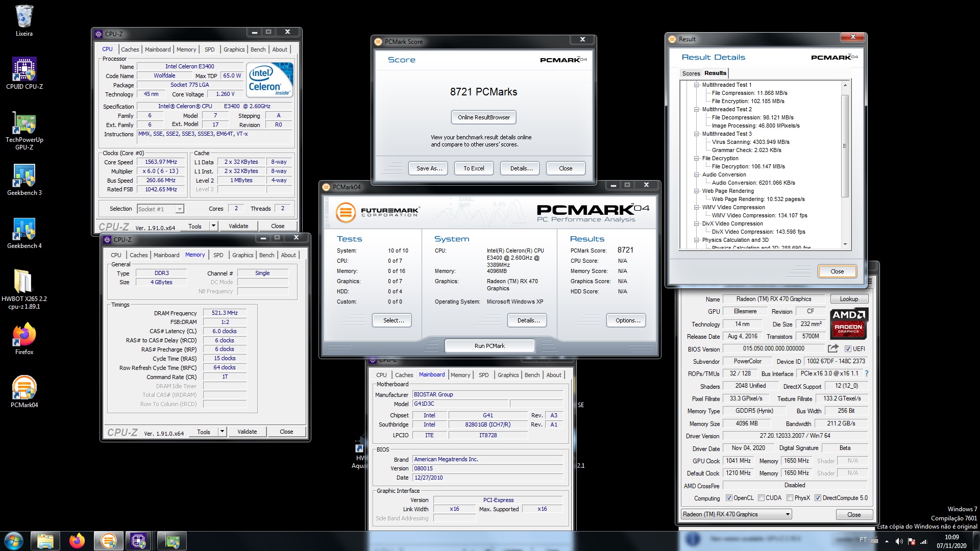Click the Online ResultBrowser button
This screenshot has height=551, width=980.
click(x=484, y=117)
